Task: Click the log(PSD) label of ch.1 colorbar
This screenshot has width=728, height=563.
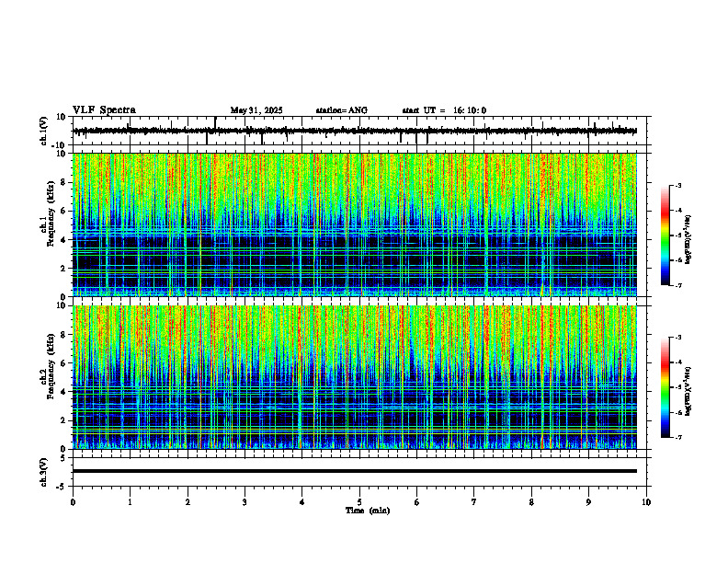Action: [688, 240]
